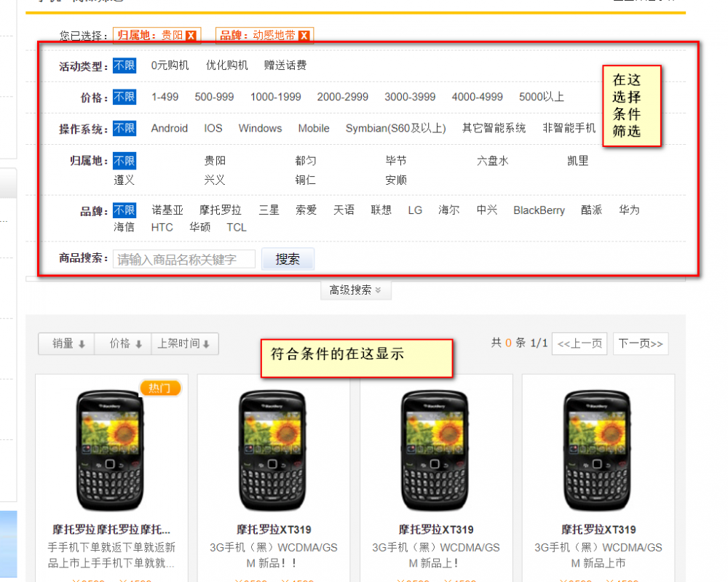
Task: Filter by brand 索爱
Action: (306, 210)
